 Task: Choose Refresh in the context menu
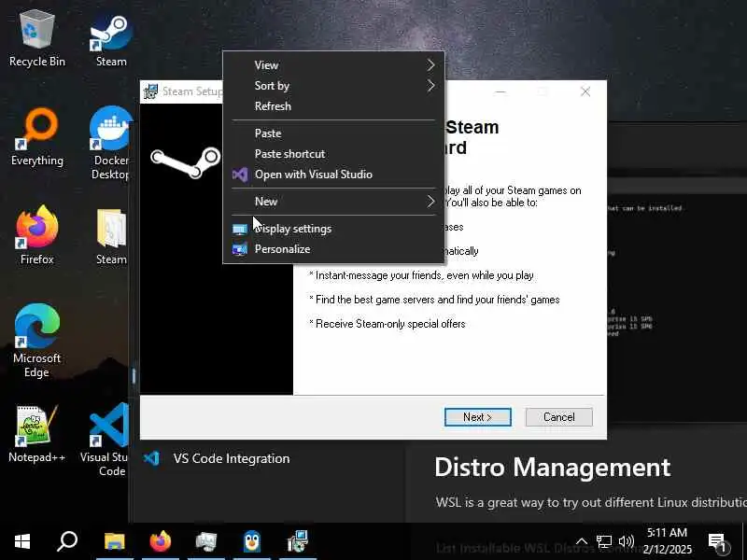333,106
